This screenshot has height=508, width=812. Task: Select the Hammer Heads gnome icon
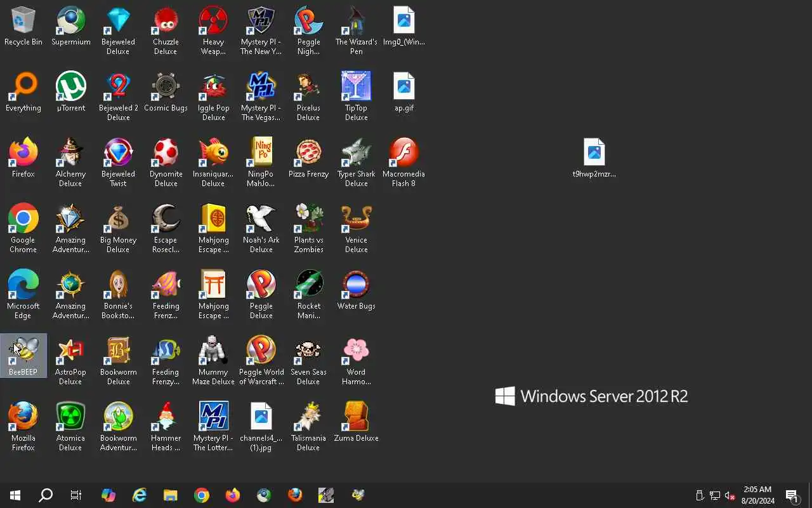[x=166, y=427]
